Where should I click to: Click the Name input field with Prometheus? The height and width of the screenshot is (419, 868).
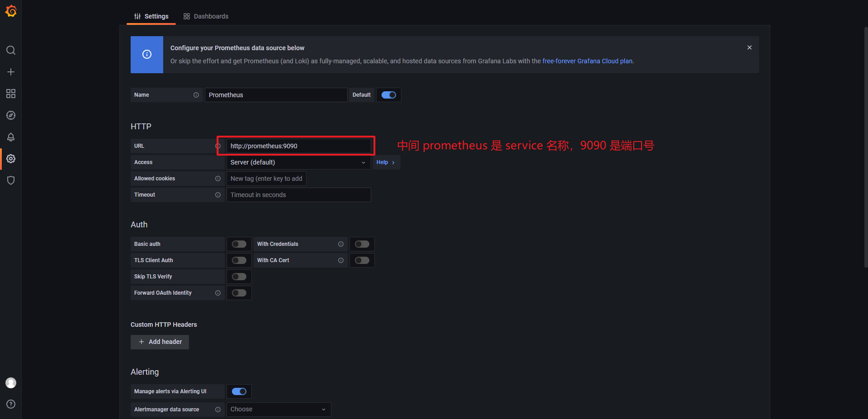tap(276, 95)
